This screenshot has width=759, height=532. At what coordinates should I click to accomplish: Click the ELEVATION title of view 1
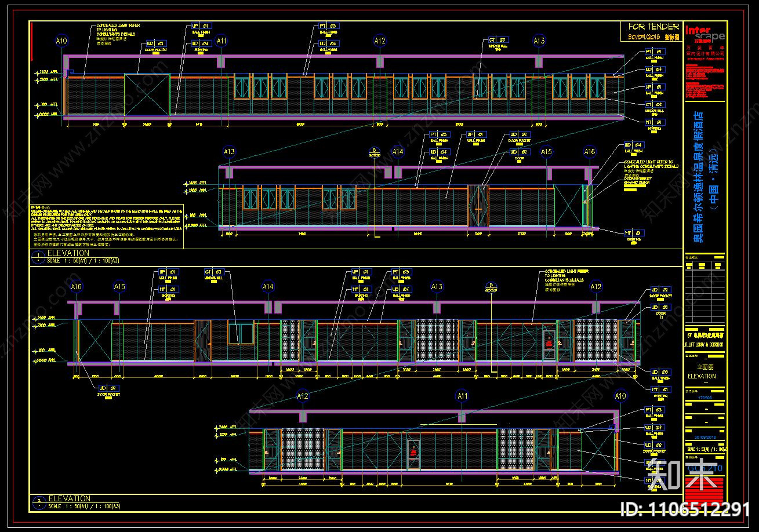tap(68, 253)
